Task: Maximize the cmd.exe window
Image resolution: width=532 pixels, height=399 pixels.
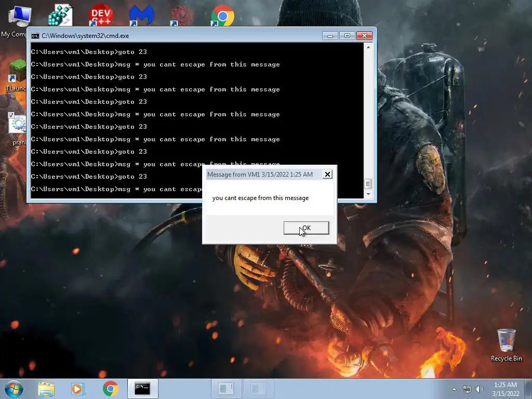Action: tap(347, 36)
